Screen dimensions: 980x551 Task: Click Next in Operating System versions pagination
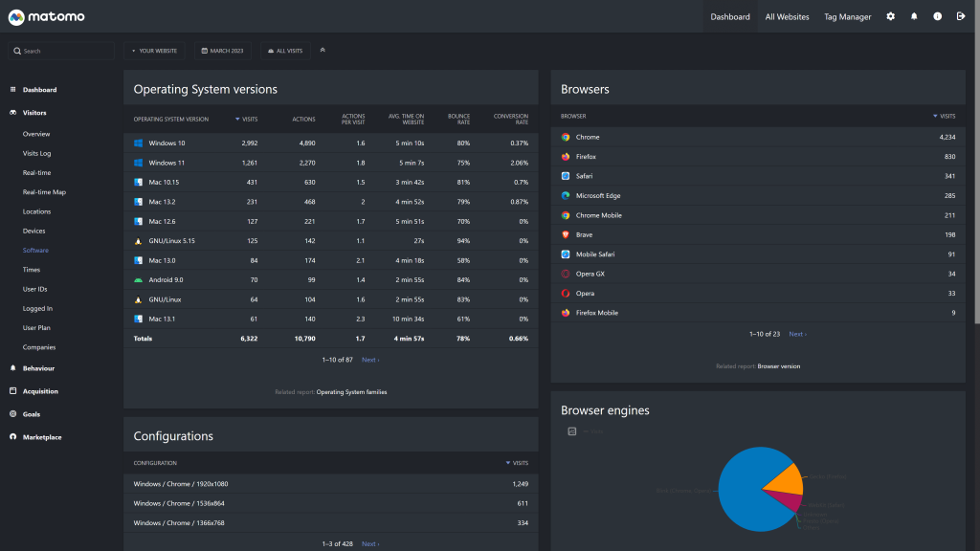click(x=370, y=360)
